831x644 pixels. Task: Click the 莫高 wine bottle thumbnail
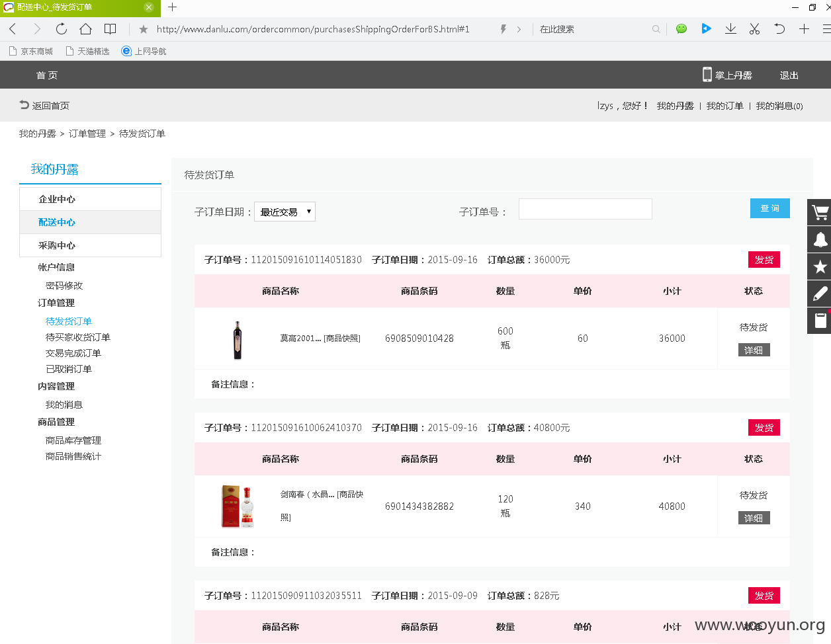238,340
